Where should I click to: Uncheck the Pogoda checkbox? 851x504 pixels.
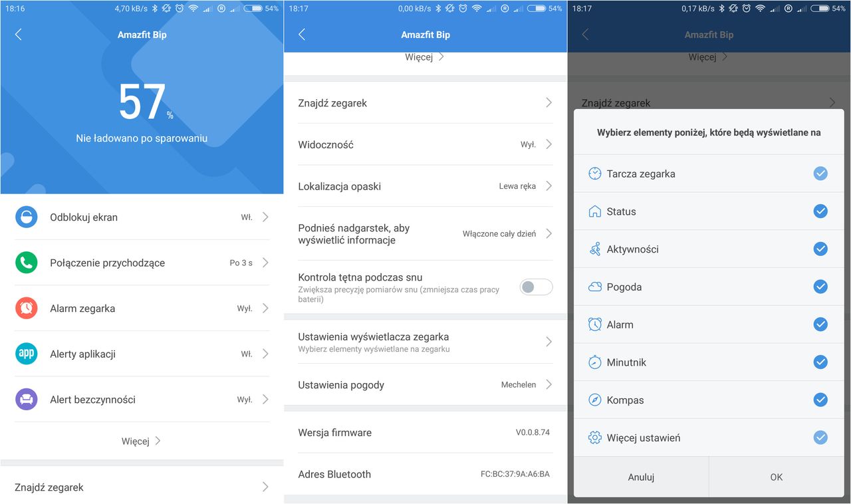[x=820, y=287]
